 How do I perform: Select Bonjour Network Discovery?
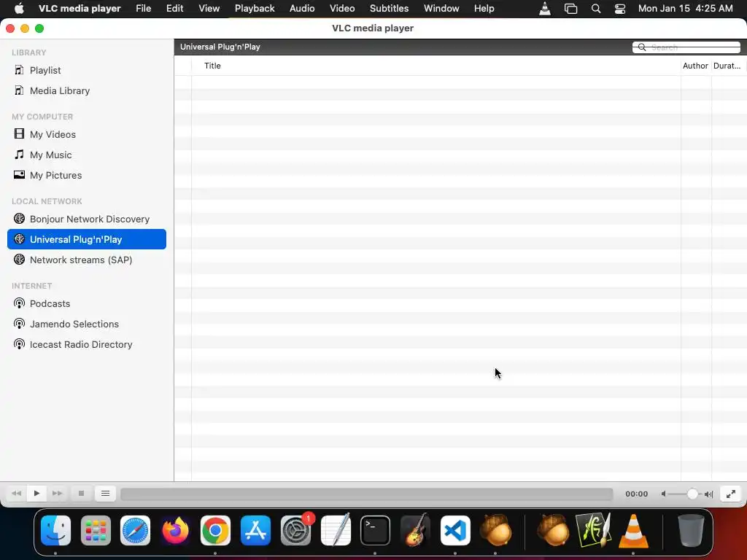pyautogui.click(x=90, y=219)
